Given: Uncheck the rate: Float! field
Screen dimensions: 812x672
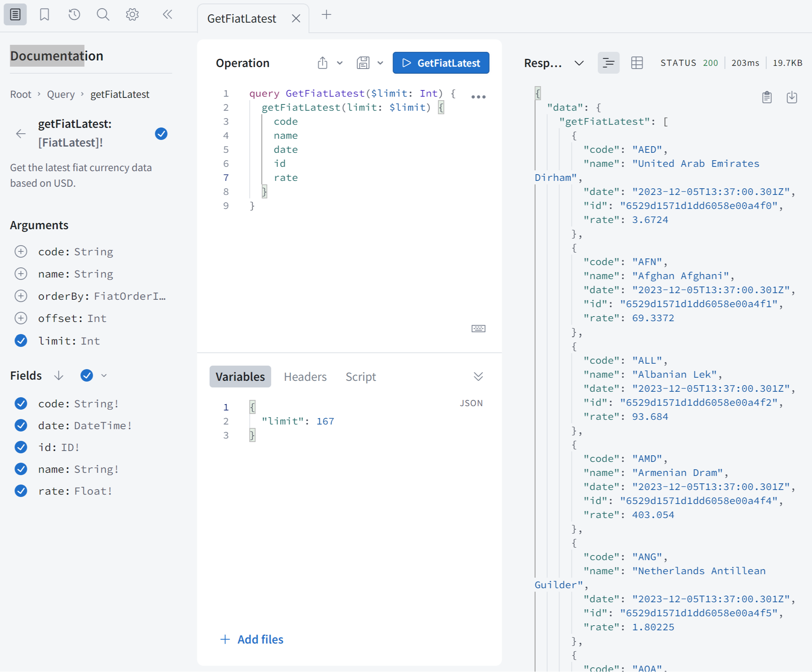Looking at the screenshot, I should tap(21, 491).
